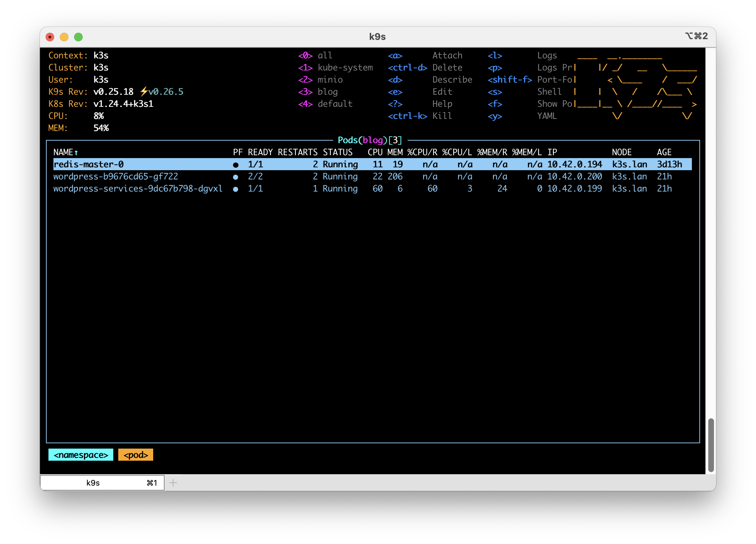756x544 pixels.
Task: Click the Delete command hint
Action: (447, 67)
